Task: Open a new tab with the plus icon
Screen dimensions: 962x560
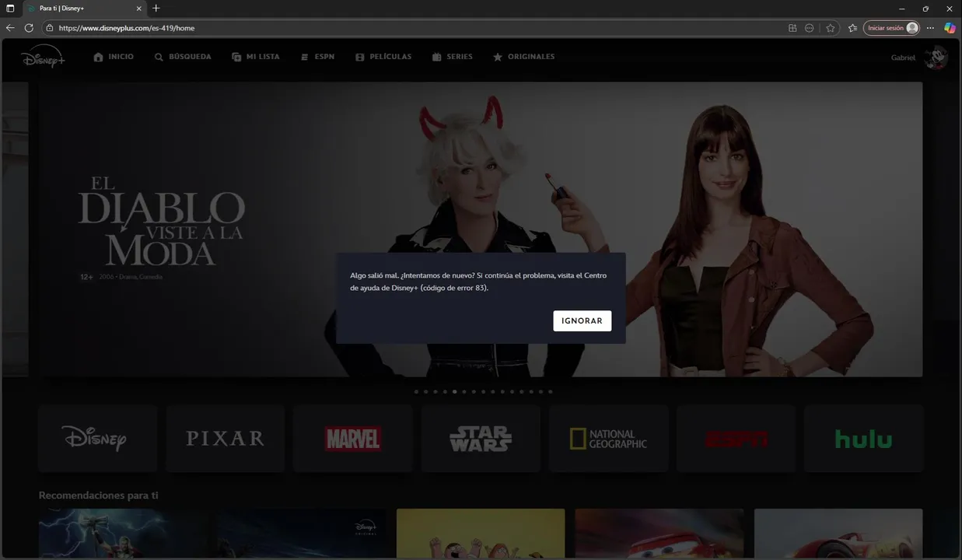Action: pos(156,8)
